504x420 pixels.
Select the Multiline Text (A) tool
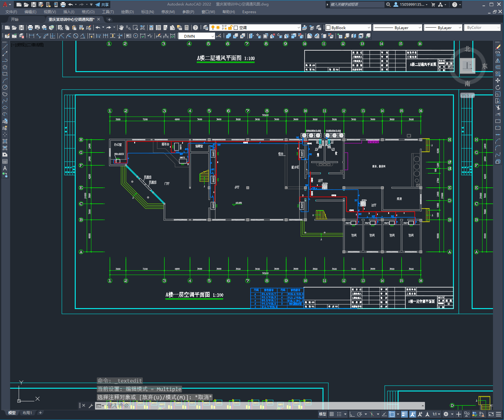point(5,168)
